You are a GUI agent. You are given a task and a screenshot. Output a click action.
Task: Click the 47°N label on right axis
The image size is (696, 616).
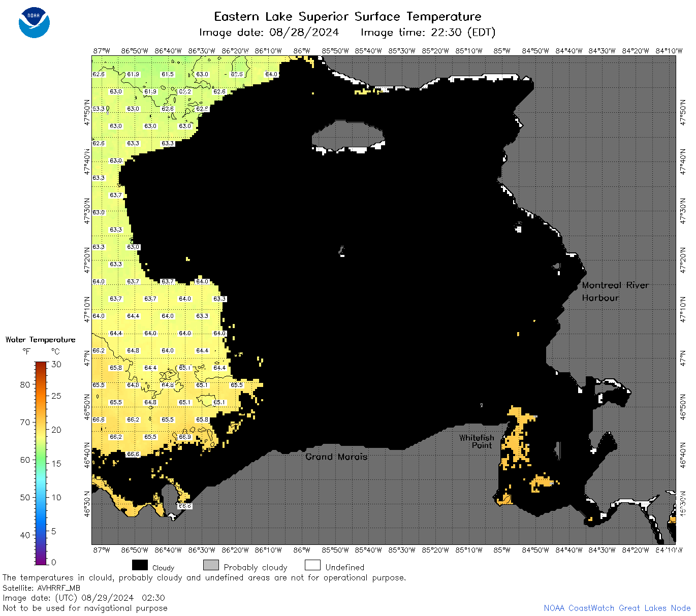683,359
